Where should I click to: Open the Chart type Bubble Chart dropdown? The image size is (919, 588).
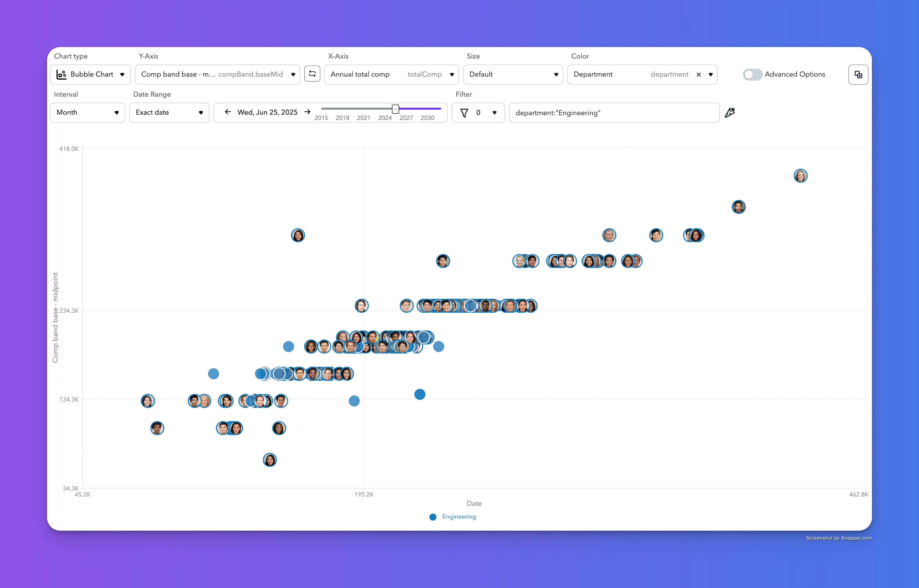[91, 74]
